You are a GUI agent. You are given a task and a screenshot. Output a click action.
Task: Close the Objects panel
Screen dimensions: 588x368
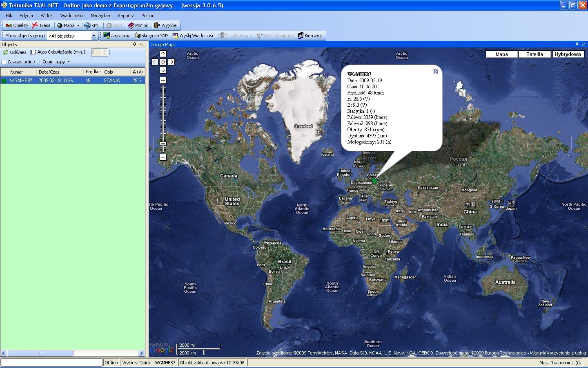click(141, 44)
